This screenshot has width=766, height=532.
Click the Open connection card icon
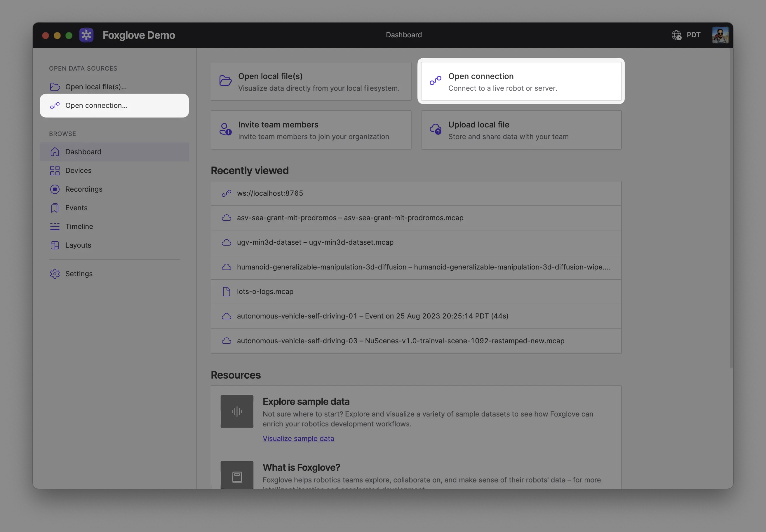[435, 81]
